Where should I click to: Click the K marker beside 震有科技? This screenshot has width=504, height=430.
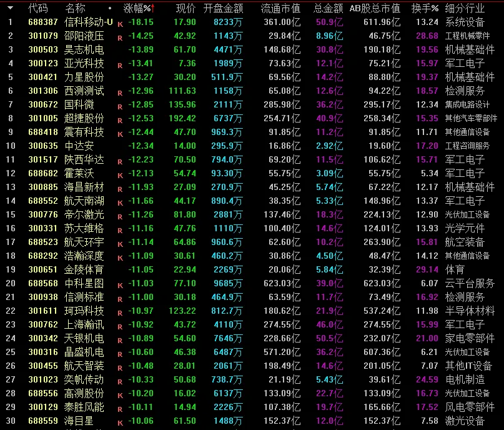pyautogui.click(x=120, y=134)
